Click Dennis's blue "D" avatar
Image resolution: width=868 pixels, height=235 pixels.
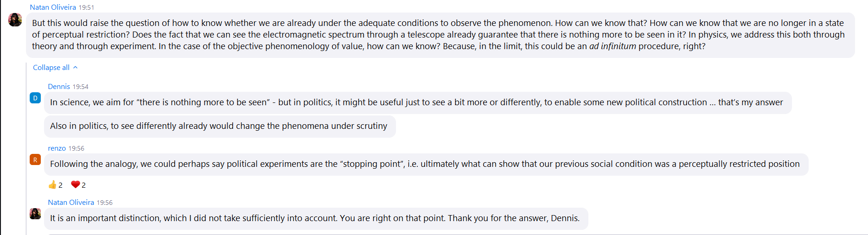point(35,98)
